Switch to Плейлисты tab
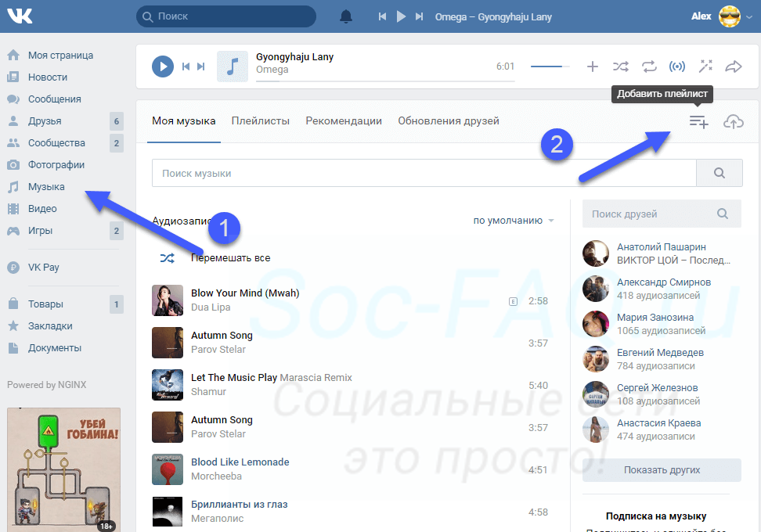Image resolution: width=761 pixels, height=532 pixels. pos(260,121)
